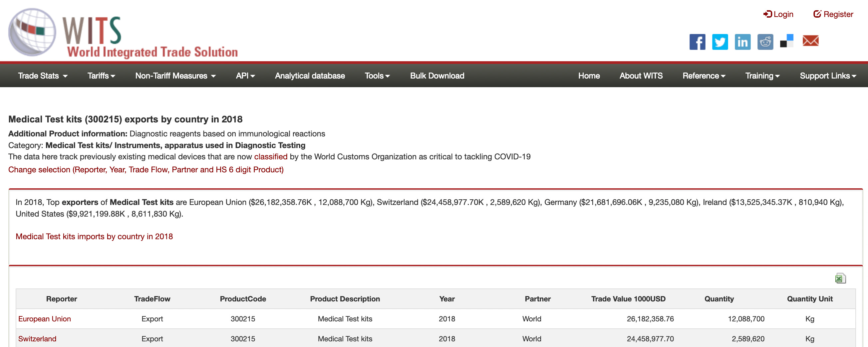Share page on Twitter
This screenshot has height=347, width=868.
click(x=720, y=42)
